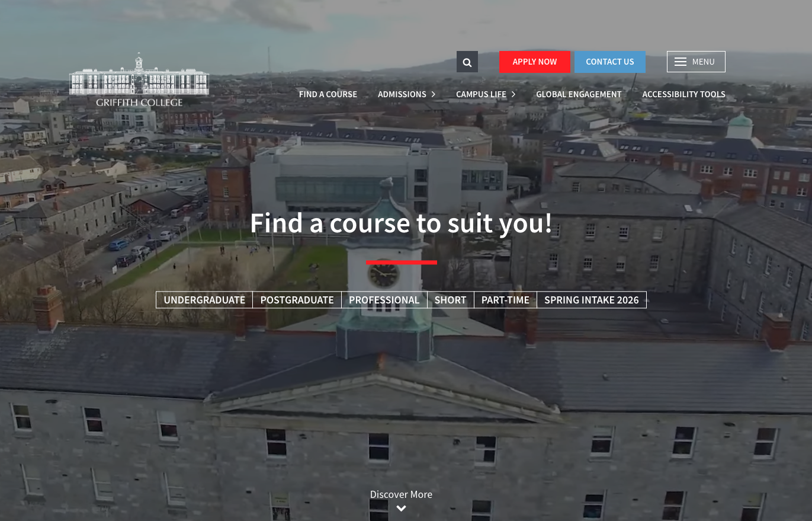812x521 pixels.
Task: Open the Global Engagement menu item
Action: click(579, 94)
